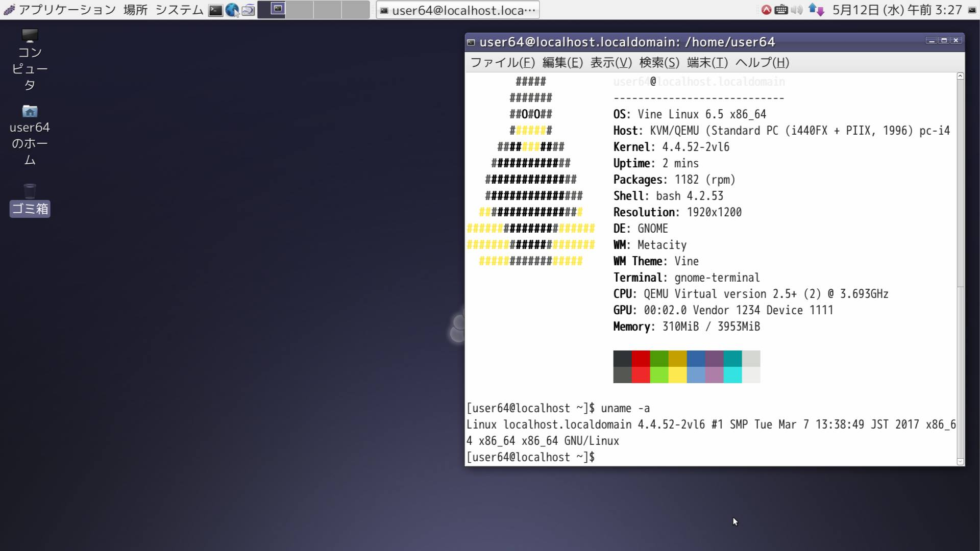Switch to fourth workspace in pager

click(x=355, y=10)
